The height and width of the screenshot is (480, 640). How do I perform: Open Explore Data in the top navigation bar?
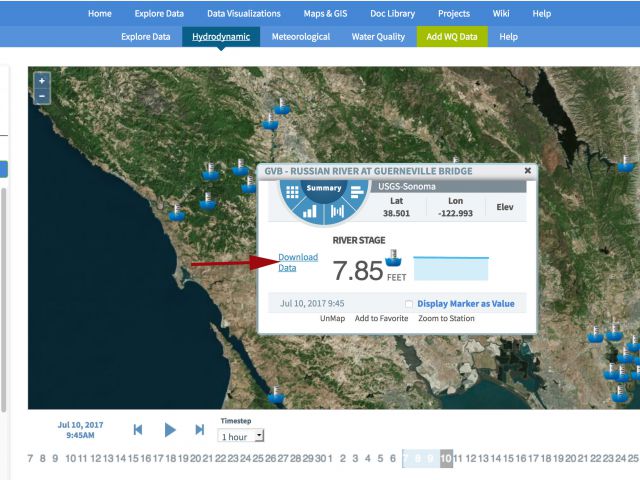coord(159,13)
